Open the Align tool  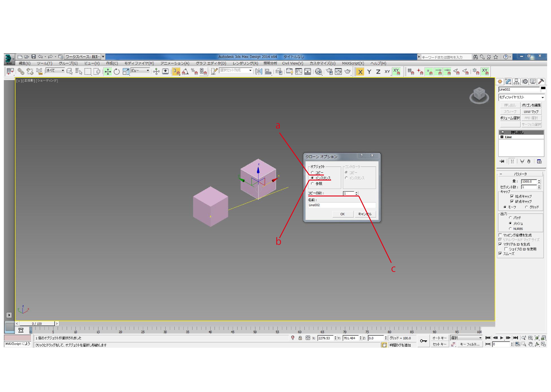(x=268, y=71)
